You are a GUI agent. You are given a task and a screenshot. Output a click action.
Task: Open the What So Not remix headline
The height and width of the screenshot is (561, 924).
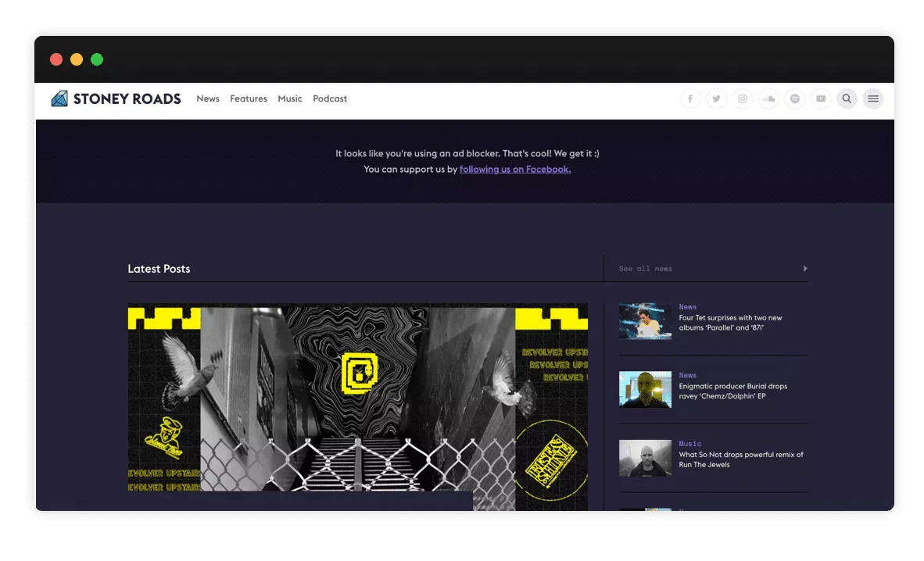pyautogui.click(x=741, y=459)
